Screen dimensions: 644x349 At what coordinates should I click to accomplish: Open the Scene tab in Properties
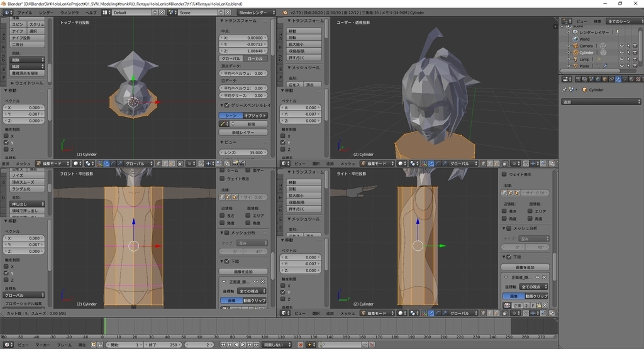[591, 79]
